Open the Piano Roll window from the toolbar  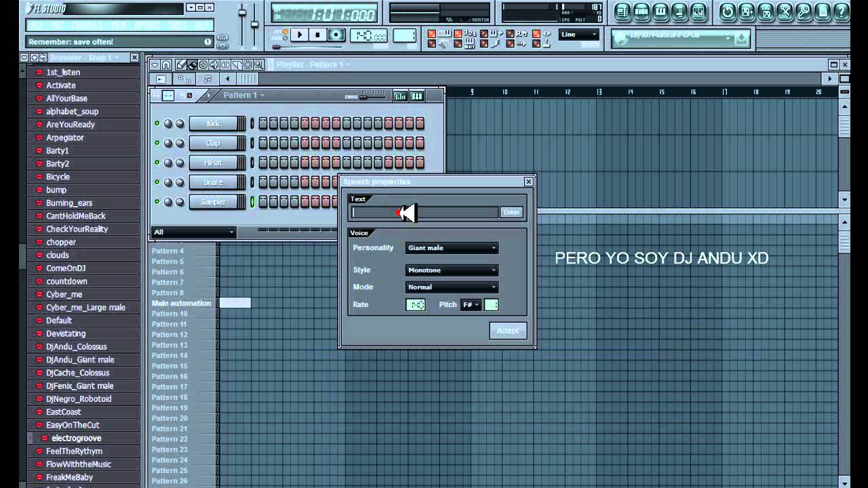(x=660, y=12)
